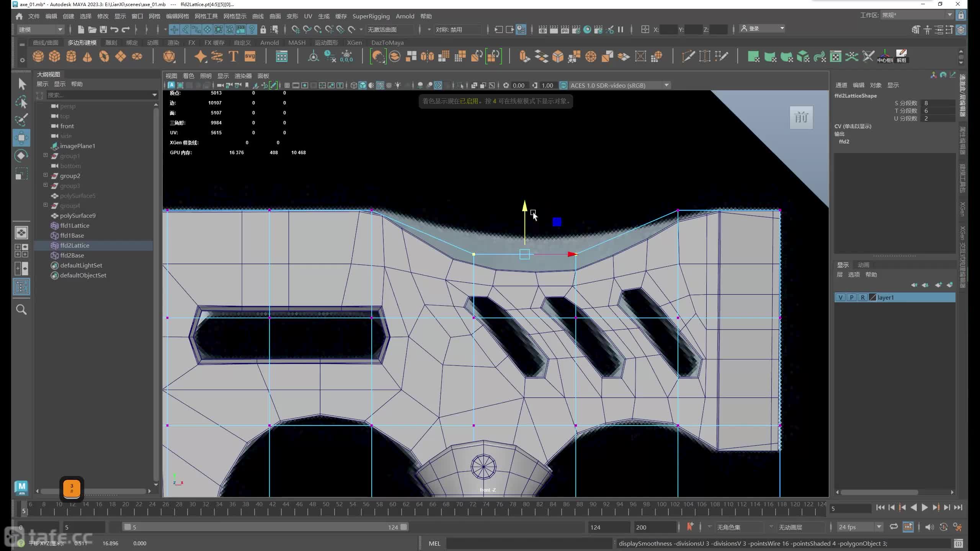980x551 pixels.
Task: Select ffd1Lattice in the outliner
Action: point(75,225)
